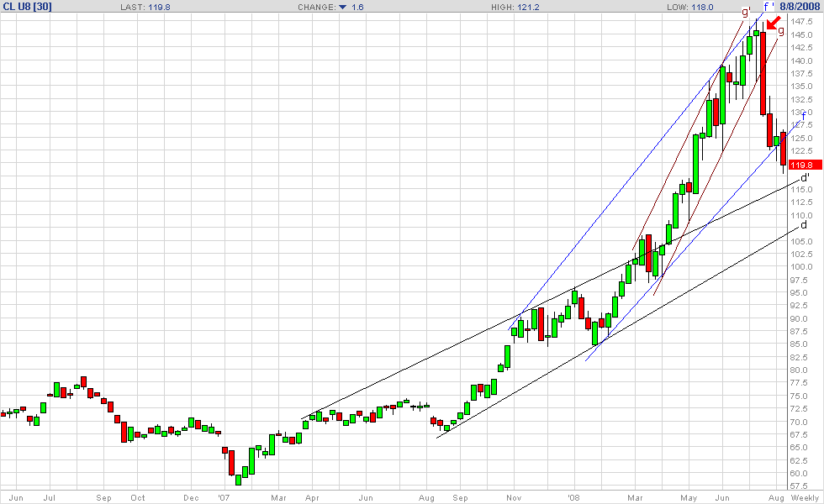
Task: Click the 65.0 price axis label
Action: pyautogui.click(x=800, y=447)
